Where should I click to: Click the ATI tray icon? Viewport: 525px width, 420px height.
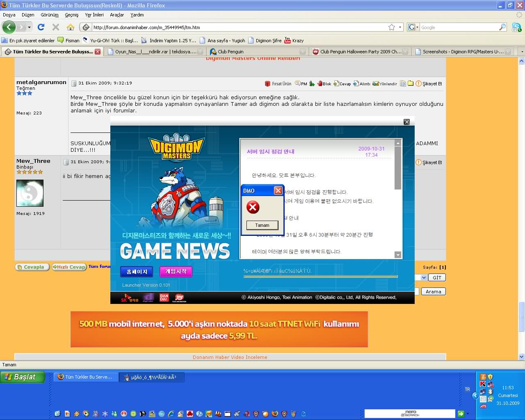[484, 406]
